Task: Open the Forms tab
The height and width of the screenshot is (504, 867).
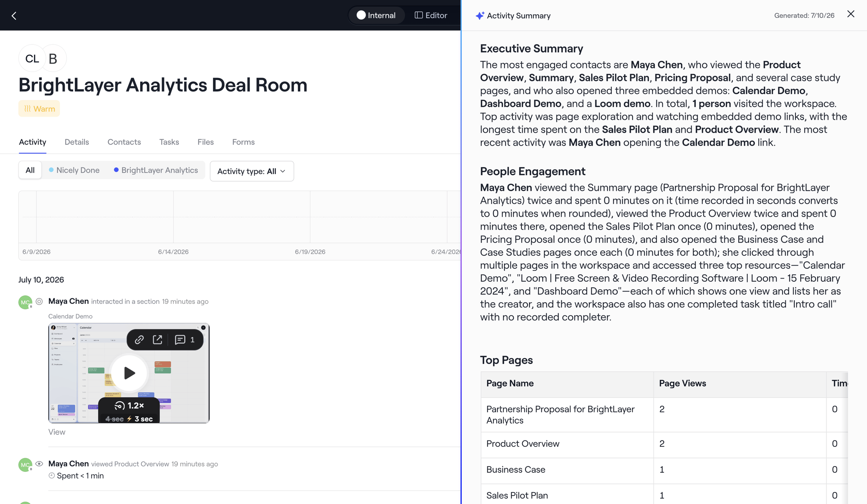Action: 243,142
